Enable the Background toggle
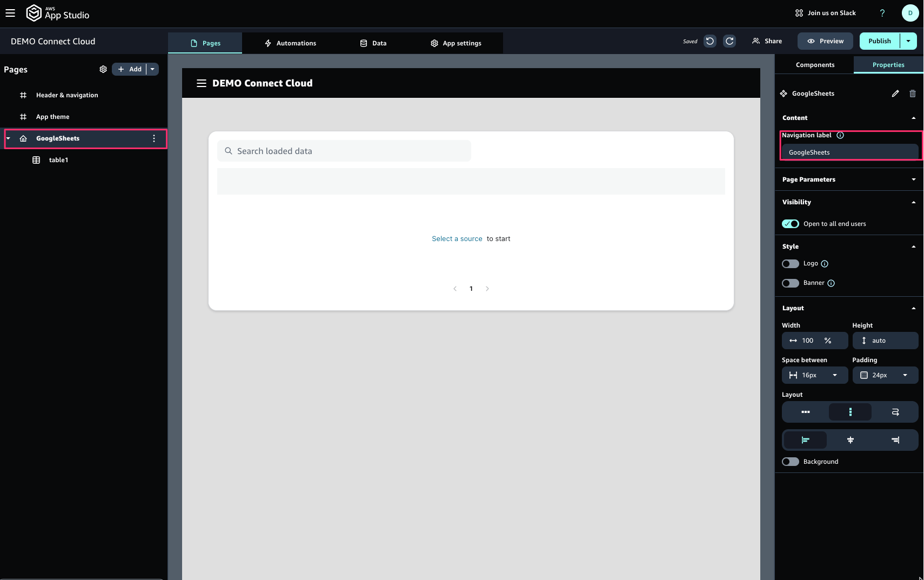This screenshot has width=924, height=580. click(x=791, y=462)
